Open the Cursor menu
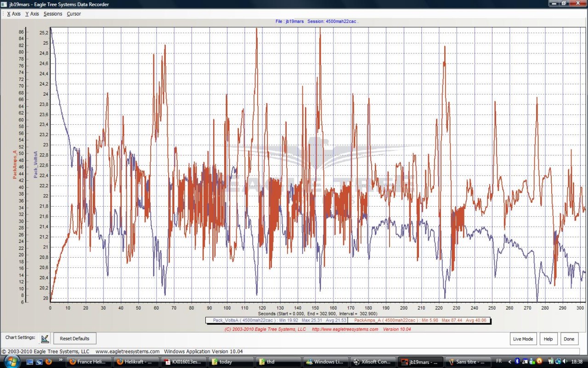Image resolution: width=588 pixels, height=368 pixels. 73,14
